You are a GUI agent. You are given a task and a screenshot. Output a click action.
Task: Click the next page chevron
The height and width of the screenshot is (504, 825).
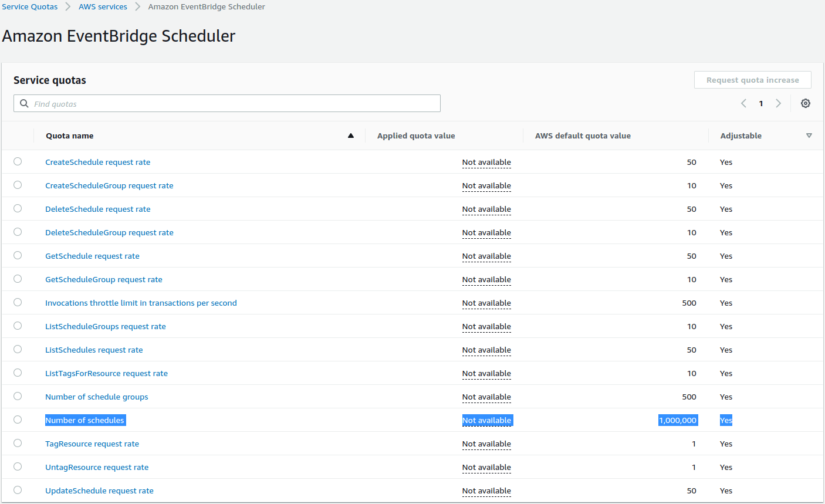click(x=779, y=103)
